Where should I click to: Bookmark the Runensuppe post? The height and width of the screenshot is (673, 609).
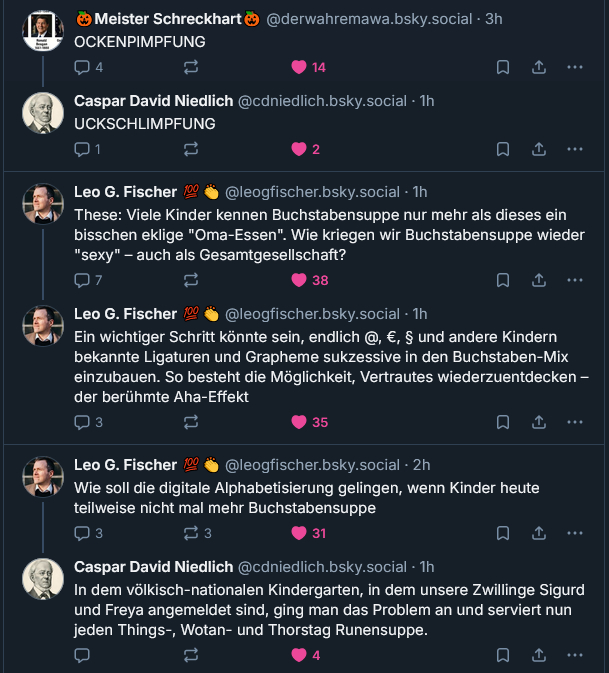coord(503,655)
